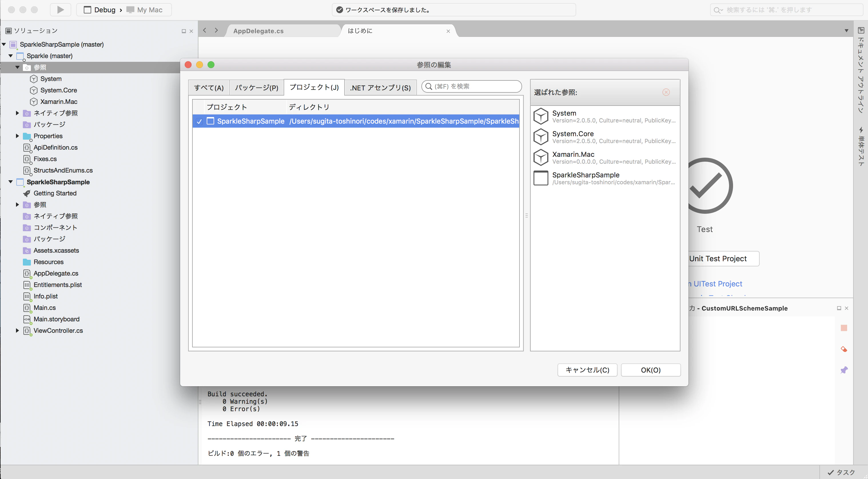
Task: Clear selected references with red X icon
Action: pos(666,92)
